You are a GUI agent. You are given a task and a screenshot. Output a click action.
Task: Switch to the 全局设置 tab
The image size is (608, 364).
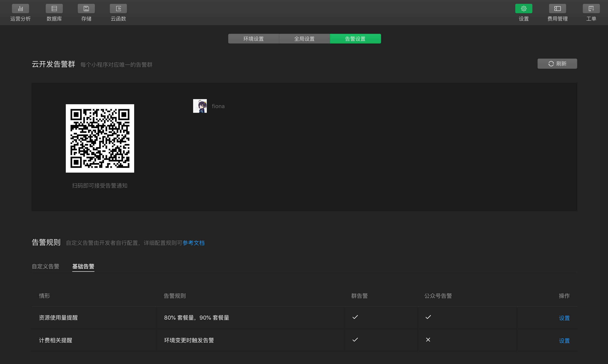(304, 39)
